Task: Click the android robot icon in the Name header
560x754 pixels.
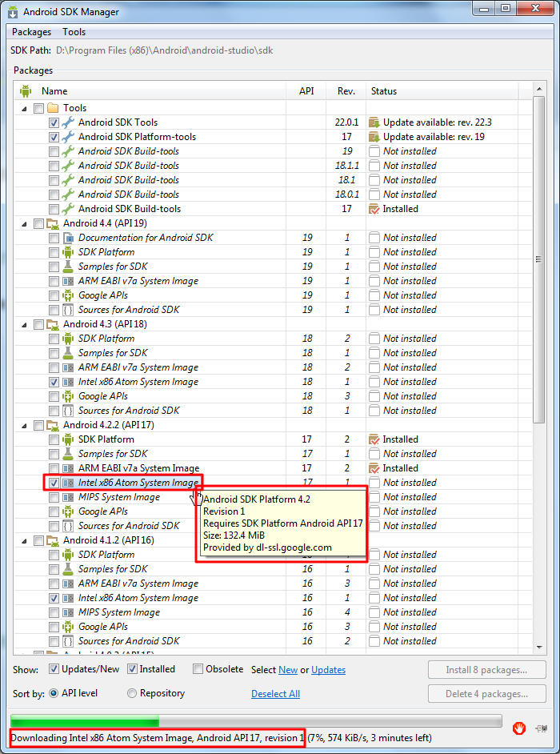Action: (26, 91)
